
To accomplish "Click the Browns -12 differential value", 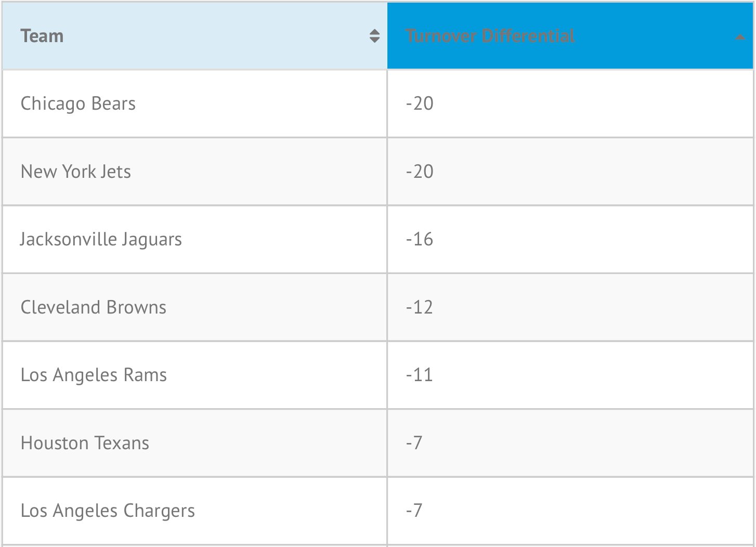I will 420,307.
